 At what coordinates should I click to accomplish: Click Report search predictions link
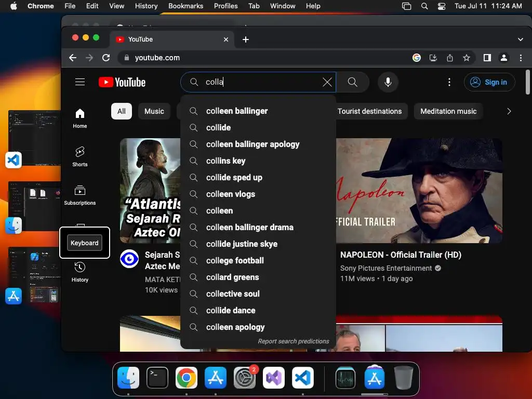(x=293, y=341)
